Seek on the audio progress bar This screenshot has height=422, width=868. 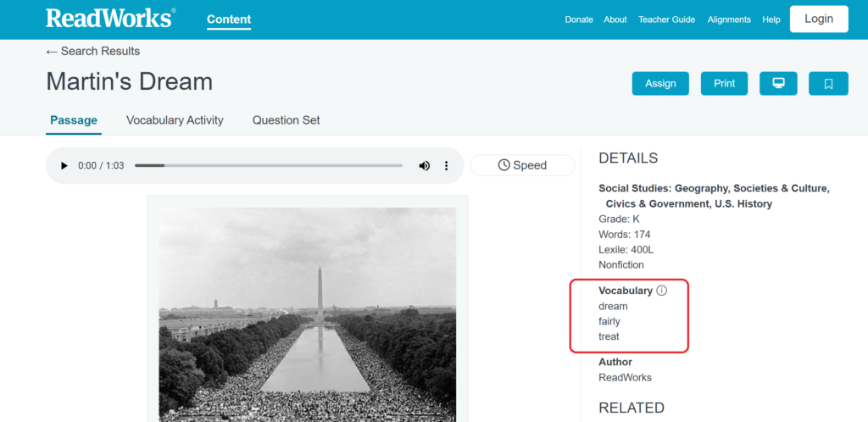pos(271,165)
